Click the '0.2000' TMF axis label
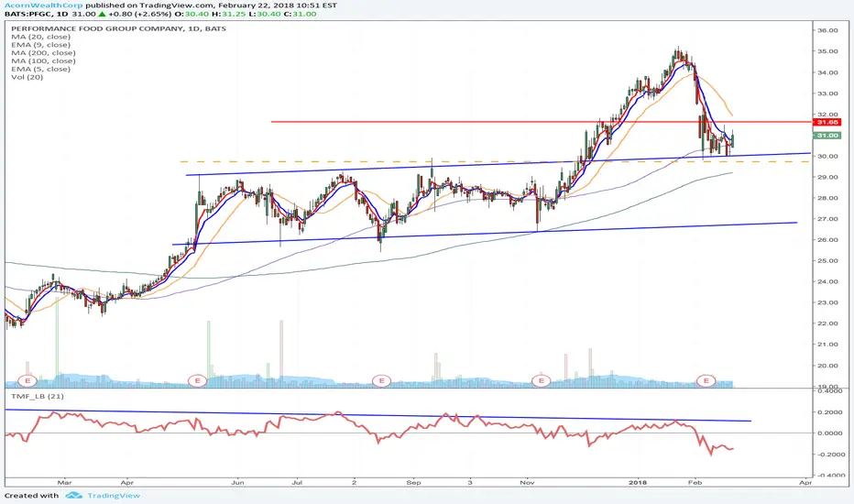 click(x=829, y=412)
